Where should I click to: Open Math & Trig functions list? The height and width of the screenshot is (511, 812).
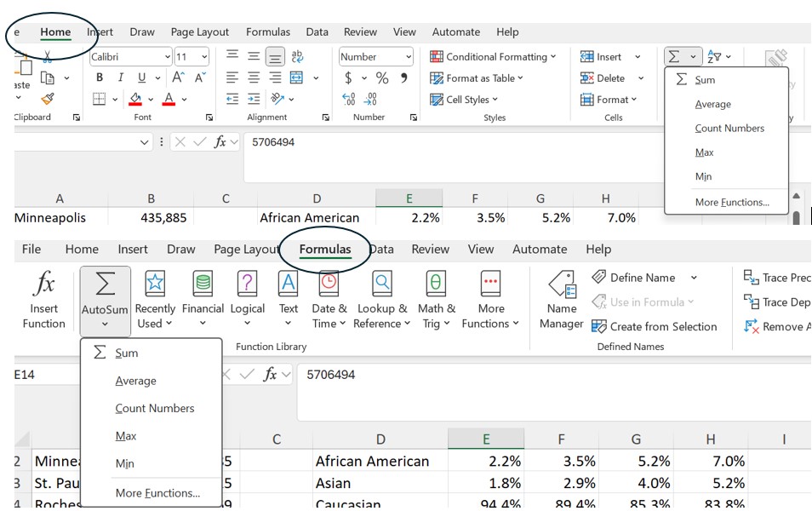pyautogui.click(x=437, y=300)
